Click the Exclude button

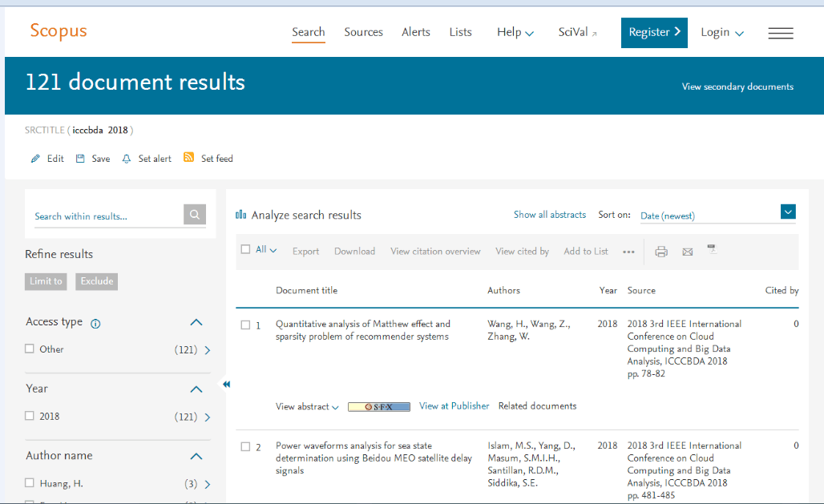[97, 282]
